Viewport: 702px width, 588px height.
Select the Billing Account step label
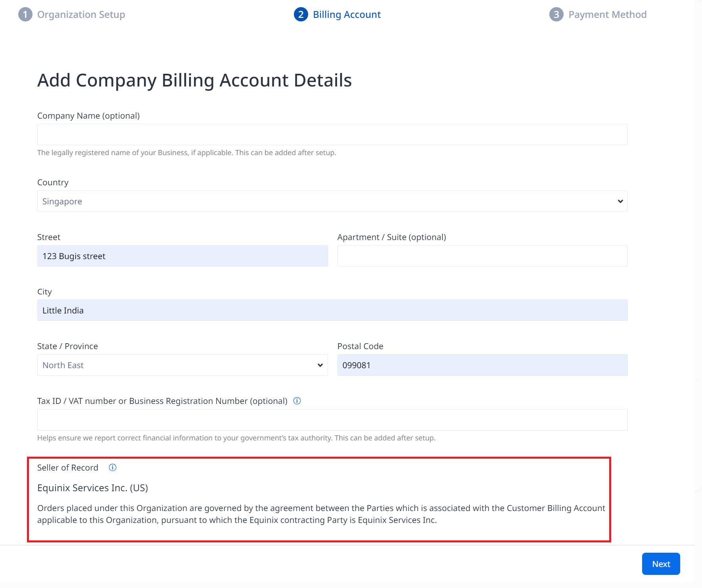click(x=347, y=15)
